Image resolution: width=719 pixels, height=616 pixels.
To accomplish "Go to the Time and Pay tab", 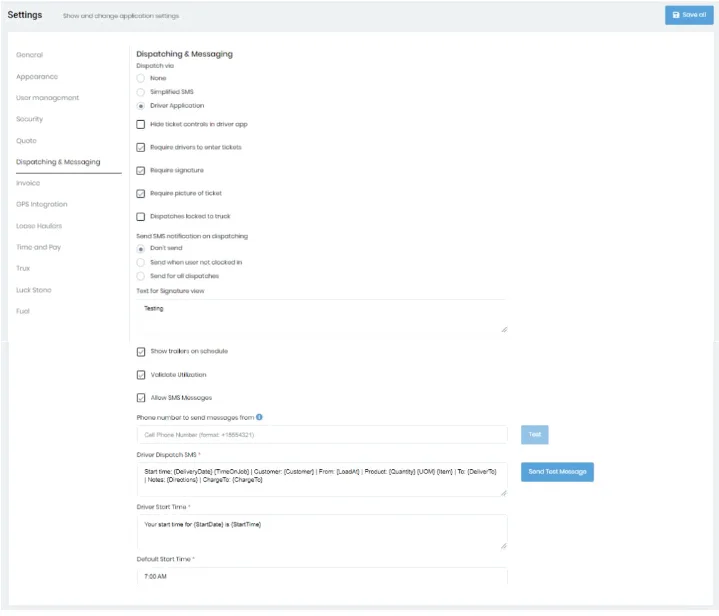I will click(38, 247).
